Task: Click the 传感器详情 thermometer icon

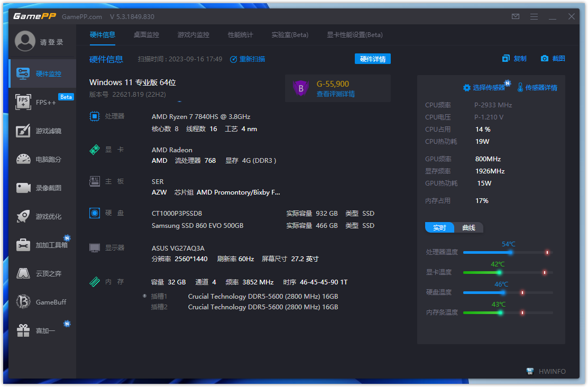Action: 520,87
